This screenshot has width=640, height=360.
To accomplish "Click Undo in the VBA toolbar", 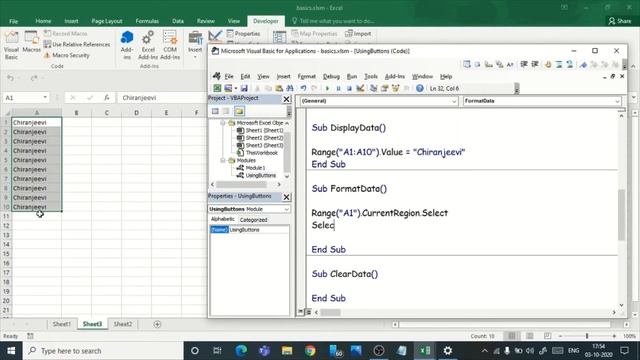I will pyautogui.click(x=303, y=88).
